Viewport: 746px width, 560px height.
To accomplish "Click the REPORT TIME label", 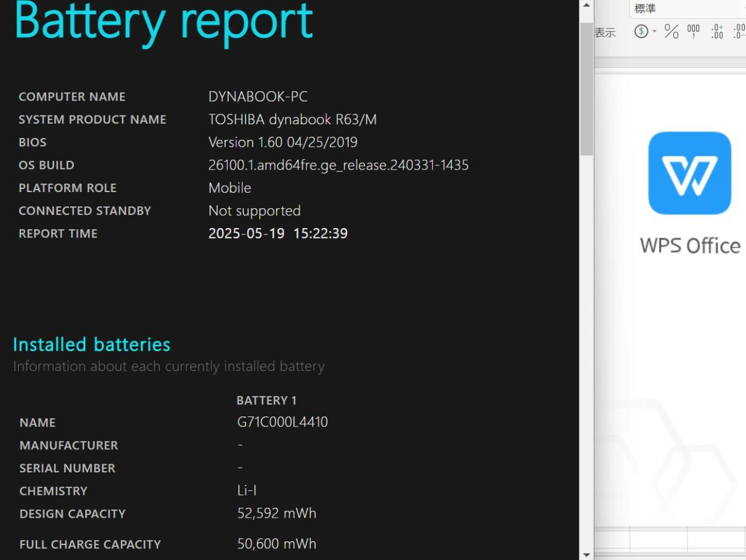I will (58, 234).
